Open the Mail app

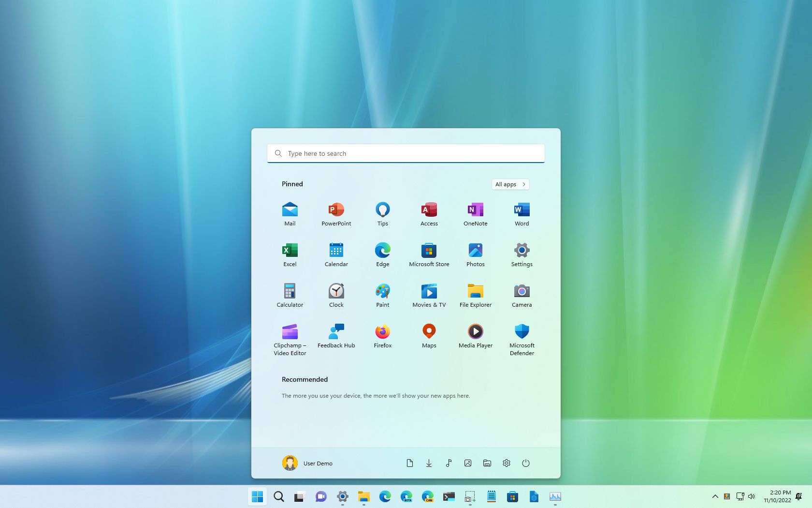290,213
